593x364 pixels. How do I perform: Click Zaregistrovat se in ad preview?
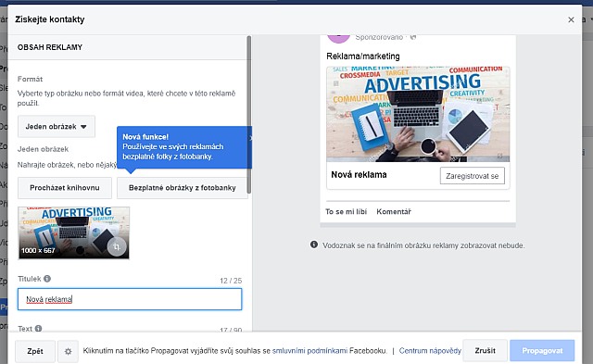click(x=473, y=176)
